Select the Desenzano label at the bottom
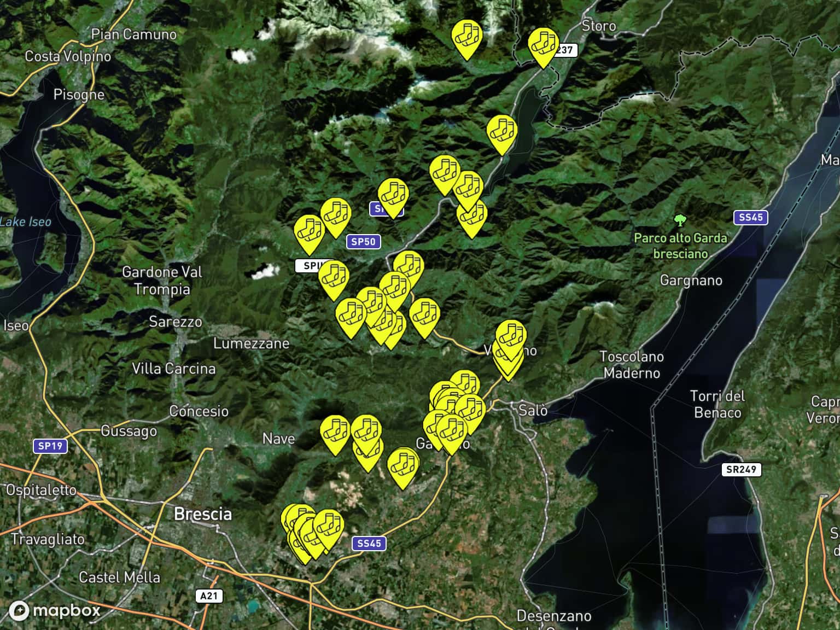This screenshot has width=840, height=630. (553, 616)
